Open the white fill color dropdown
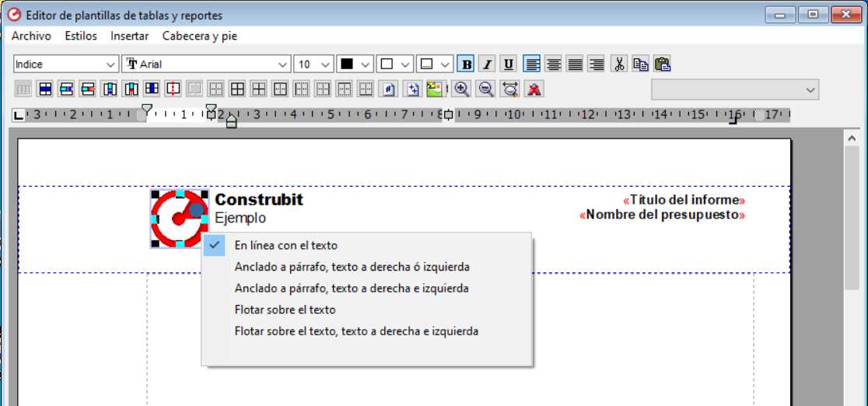 click(394, 65)
